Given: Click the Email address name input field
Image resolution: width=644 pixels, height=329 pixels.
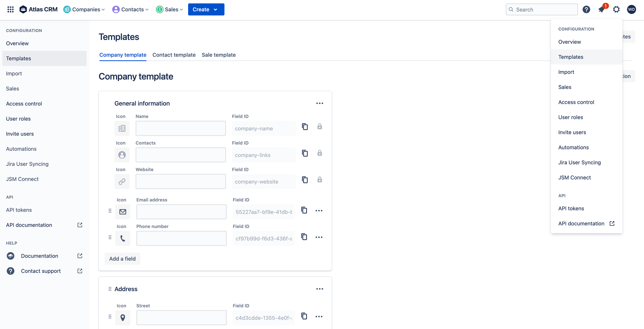Looking at the screenshot, I should click(181, 212).
